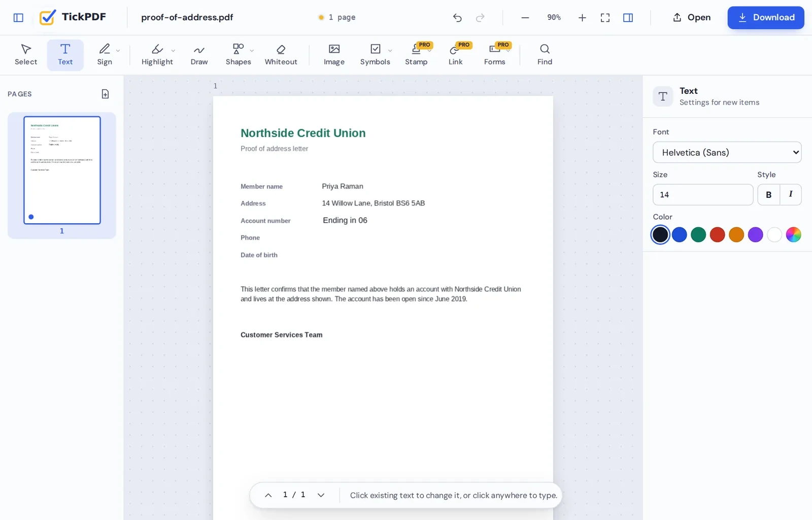Select the Link PRO tool
Viewport: 812px width, 520px height.
point(455,55)
